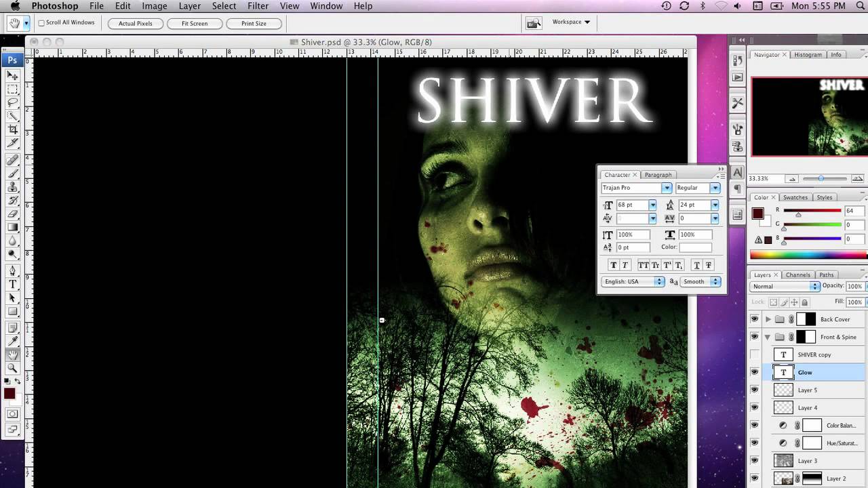Select the Horizontal Type tool

12,285
